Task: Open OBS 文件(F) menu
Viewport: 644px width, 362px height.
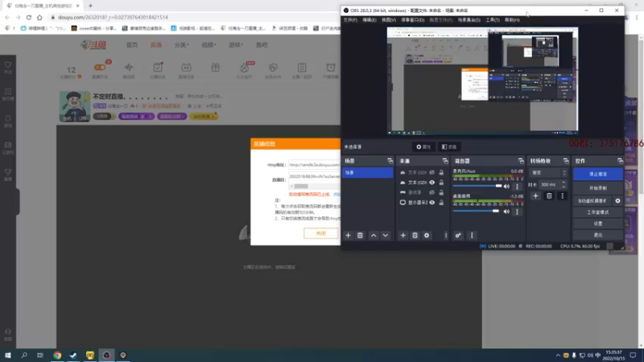Action: (x=350, y=19)
